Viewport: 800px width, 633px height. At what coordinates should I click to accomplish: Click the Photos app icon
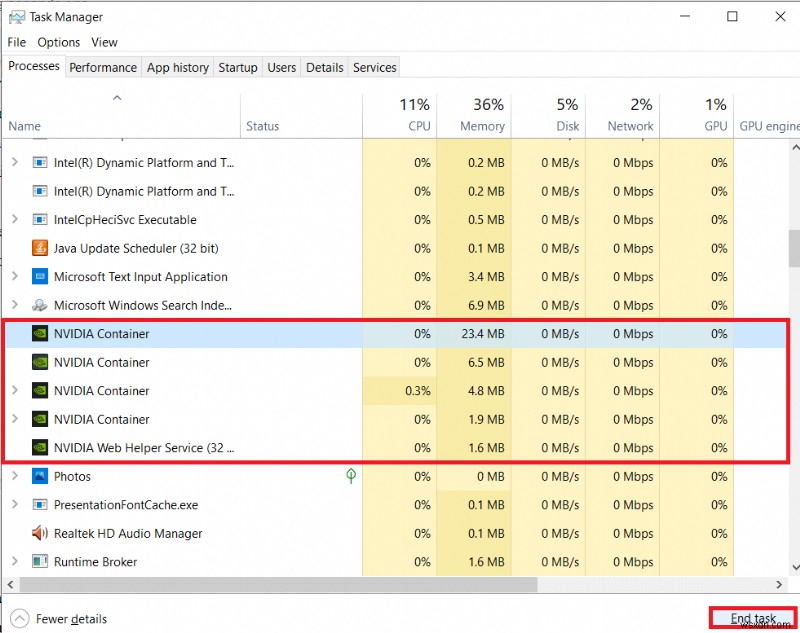pos(40,476)
